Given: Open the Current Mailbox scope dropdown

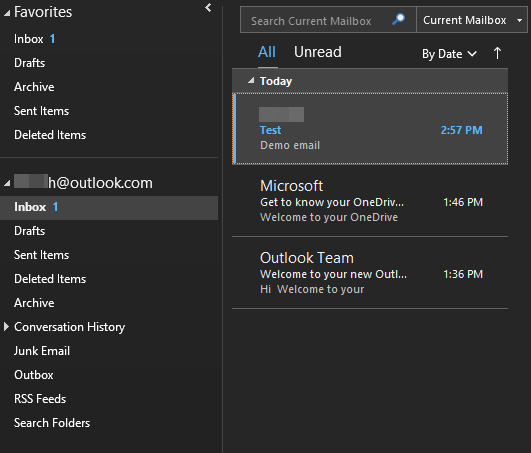Looking at the screenshot, I should tap(471, 20).
